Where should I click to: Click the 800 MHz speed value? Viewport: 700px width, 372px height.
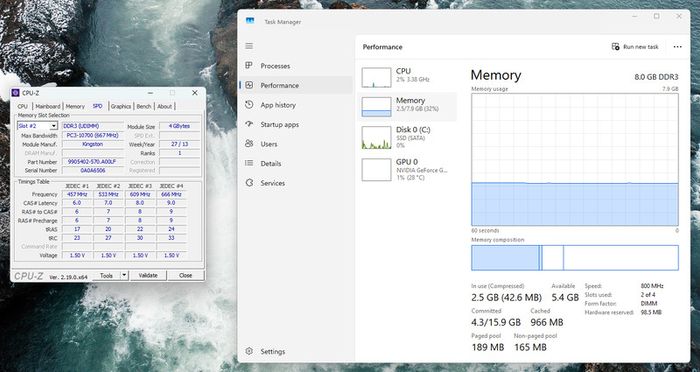652,286
